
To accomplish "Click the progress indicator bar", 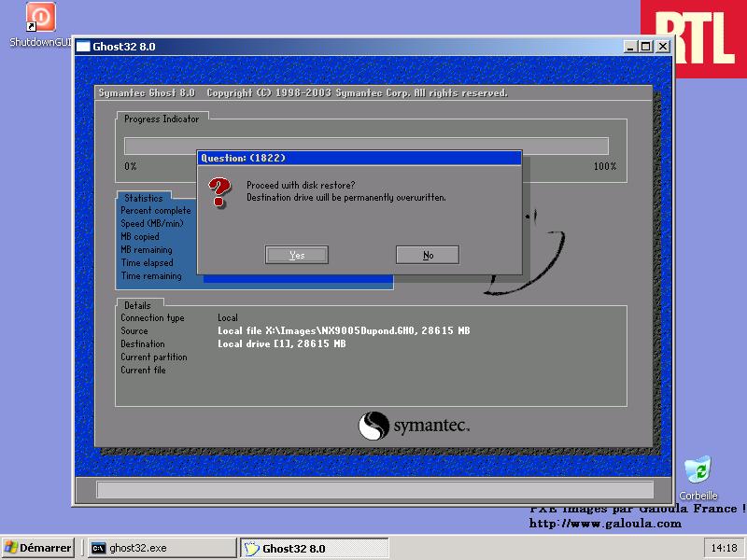I will coord(366,146).
